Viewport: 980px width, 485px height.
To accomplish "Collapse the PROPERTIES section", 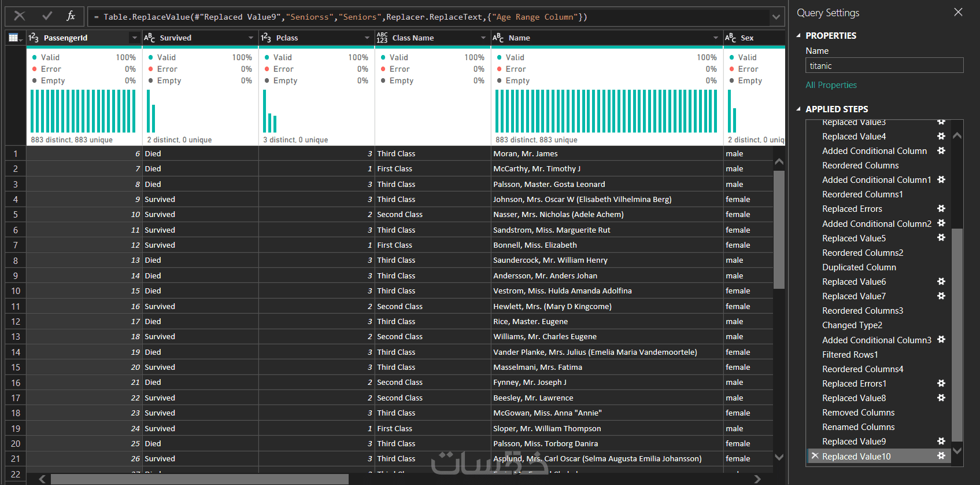I will click(x=798, y=36).
